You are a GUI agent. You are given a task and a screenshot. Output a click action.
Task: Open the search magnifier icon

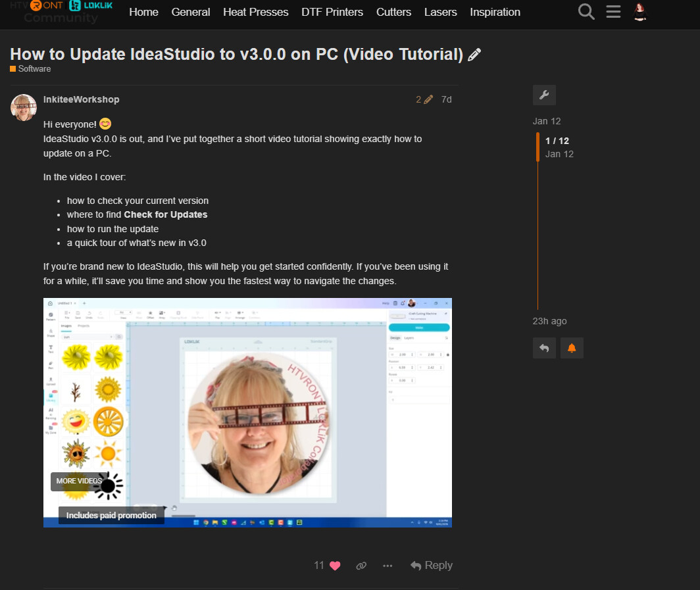(586, 12)
